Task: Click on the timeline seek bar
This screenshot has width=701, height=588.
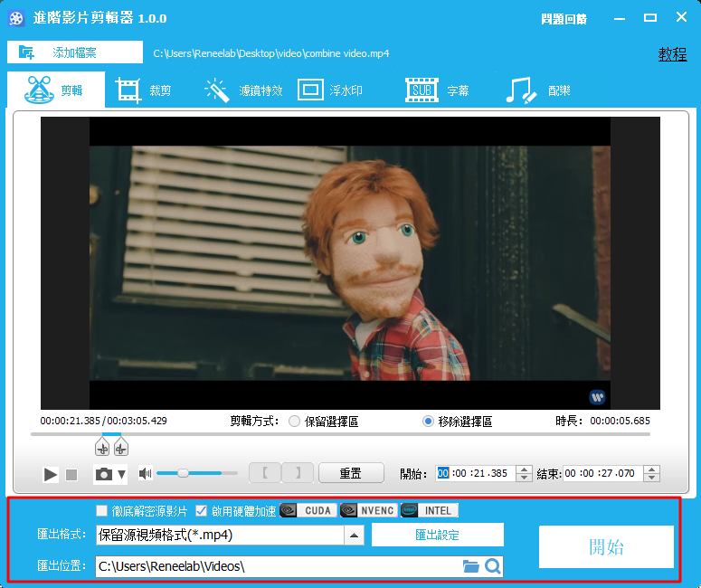Action: 340,434
